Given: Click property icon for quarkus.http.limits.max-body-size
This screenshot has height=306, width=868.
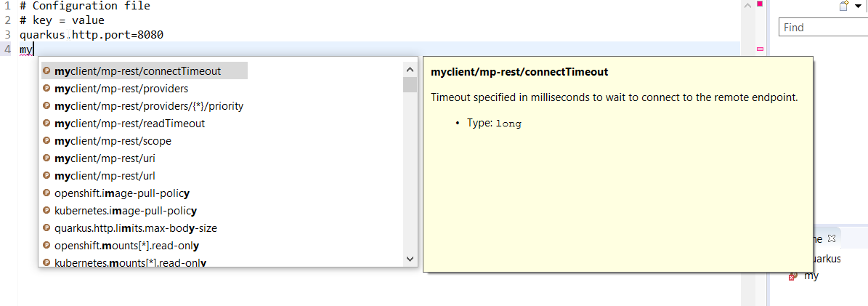Looking at the screenshot, I should point(46,228).
